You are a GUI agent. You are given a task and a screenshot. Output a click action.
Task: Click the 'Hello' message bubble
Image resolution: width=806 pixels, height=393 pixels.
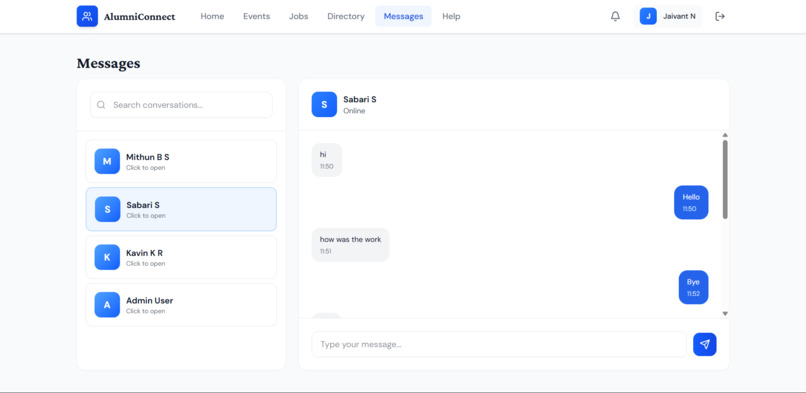click(691, 202)
